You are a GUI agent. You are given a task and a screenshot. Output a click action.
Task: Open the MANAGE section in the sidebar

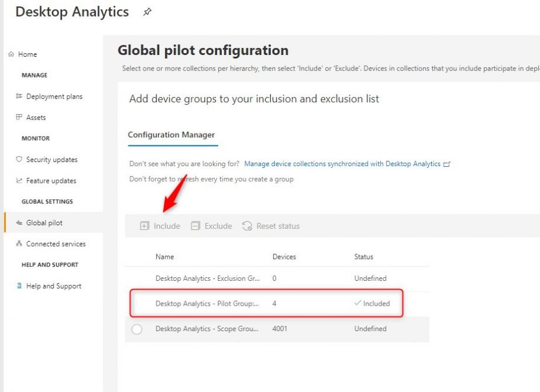click(x=34, y=75)
